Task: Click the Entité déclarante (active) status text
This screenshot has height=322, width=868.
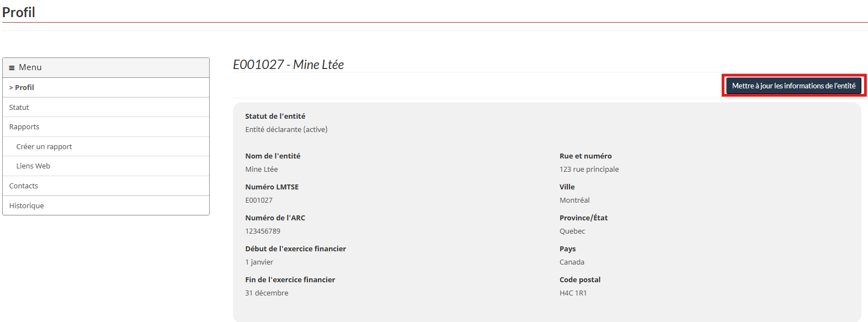Action: click(x=286, y=129)
